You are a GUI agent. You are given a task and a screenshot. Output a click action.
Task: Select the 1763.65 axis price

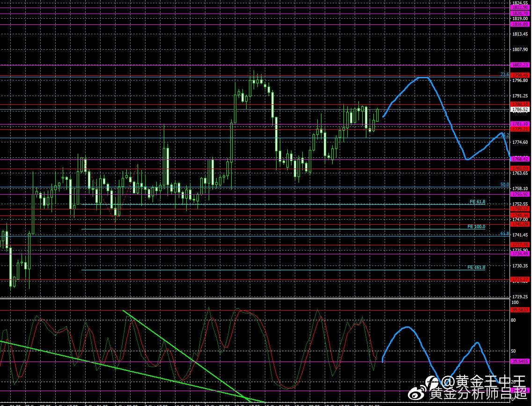520,173
